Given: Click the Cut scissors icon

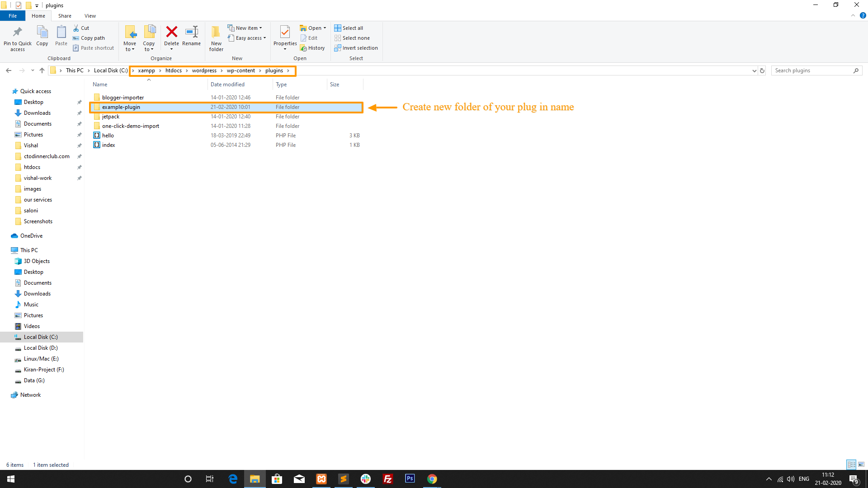Looking at the screenshot, I should 76,28.
